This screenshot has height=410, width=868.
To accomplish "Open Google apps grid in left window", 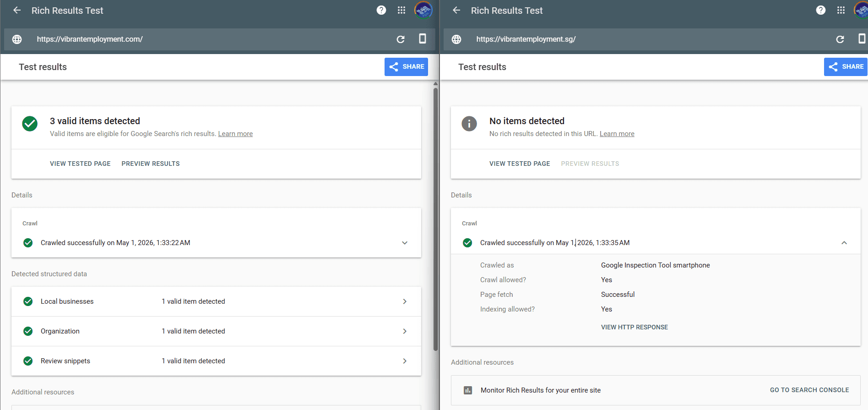I will pos(401,10).
